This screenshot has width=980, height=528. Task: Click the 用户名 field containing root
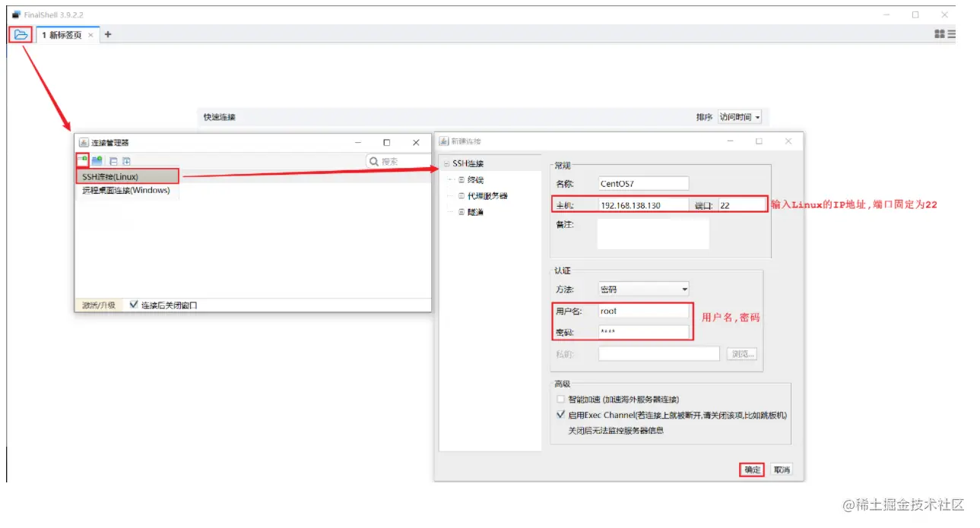[x=643, y=311]
